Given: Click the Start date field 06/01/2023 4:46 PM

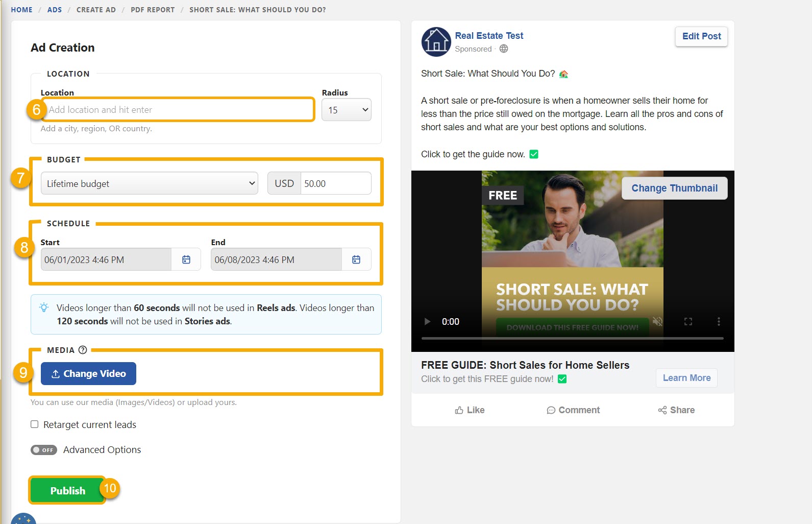Looking at the screenshot, I should pos(106,259).
